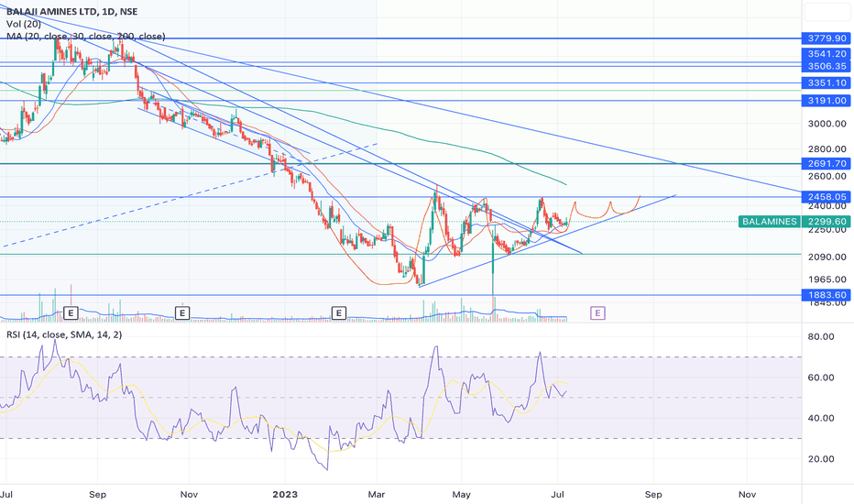854x504 pixels.
Task: Click the RSI 60.00 scale value
Action: [821, 378]
